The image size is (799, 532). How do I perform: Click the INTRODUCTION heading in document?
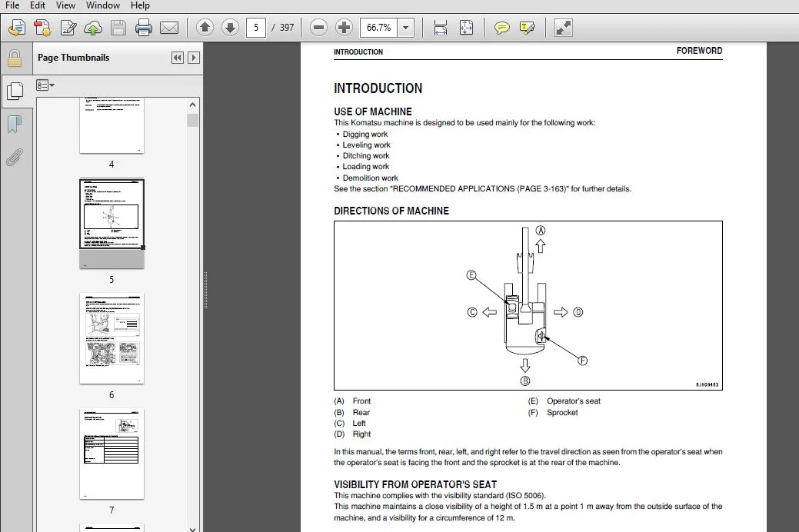tap(378, 88)
